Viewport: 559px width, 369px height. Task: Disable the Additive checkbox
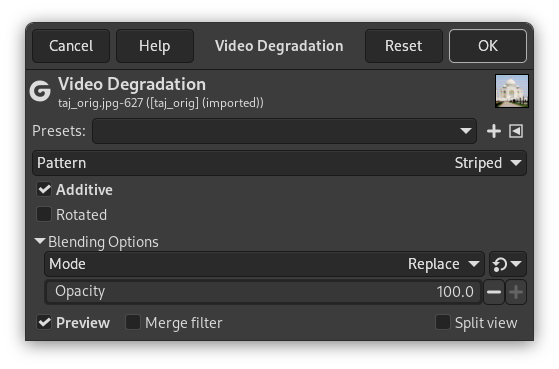click(44, 190)
